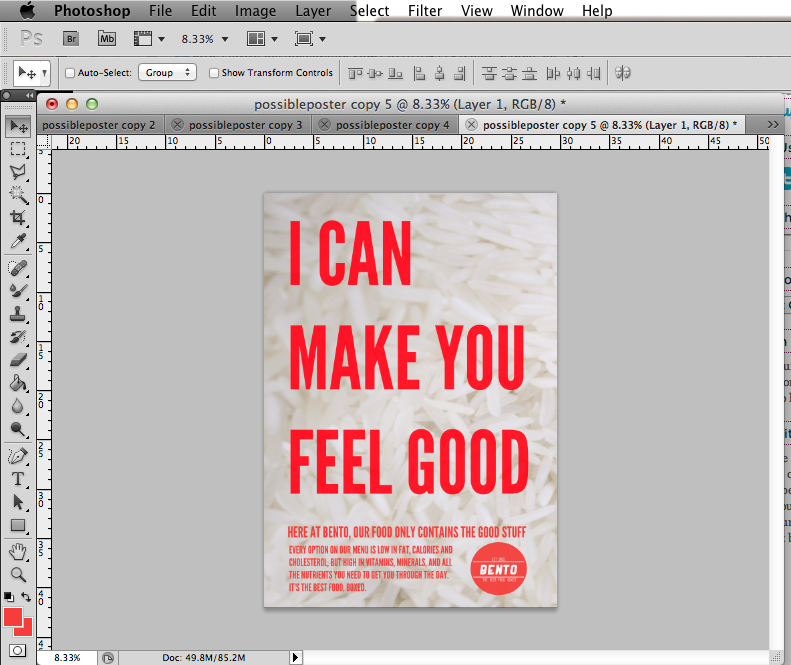
Task: Select the Dodge tool
Action: (18, 429)
